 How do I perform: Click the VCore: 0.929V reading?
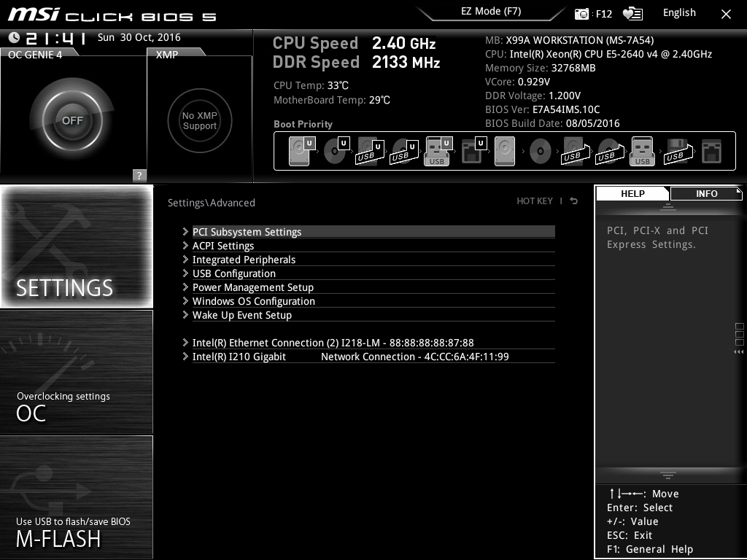pyautogui.click(x=517, y=82)
